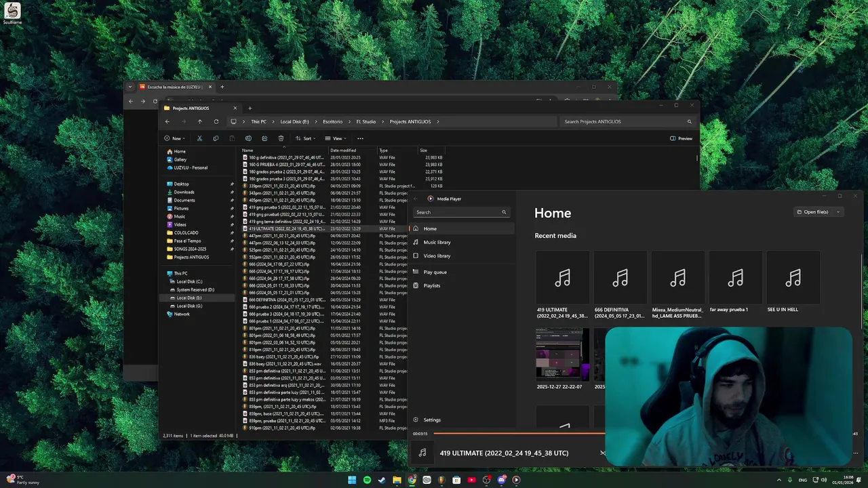
Task: Open Soulframe desktop shortcut
Action: (12, 14)
